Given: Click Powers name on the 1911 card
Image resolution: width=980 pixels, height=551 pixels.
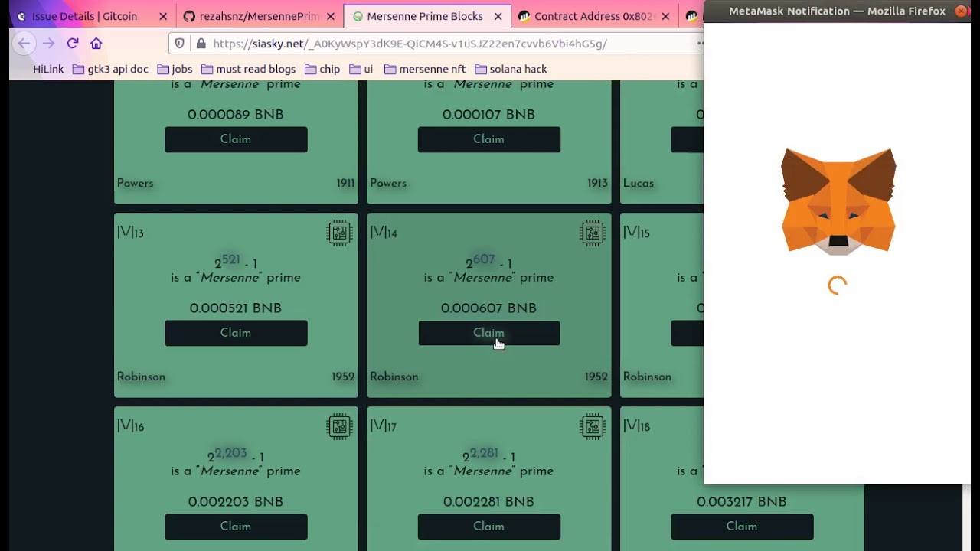Looking at the screenshot, I should point(135,183).
